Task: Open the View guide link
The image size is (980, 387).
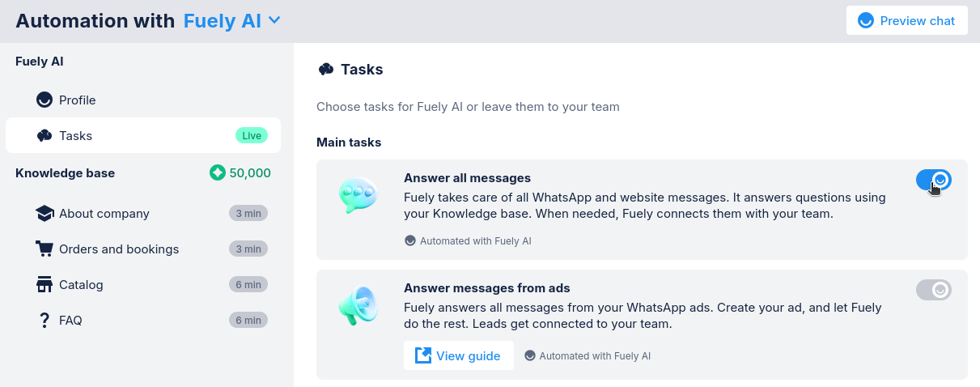Action: [x=458, y=355]
